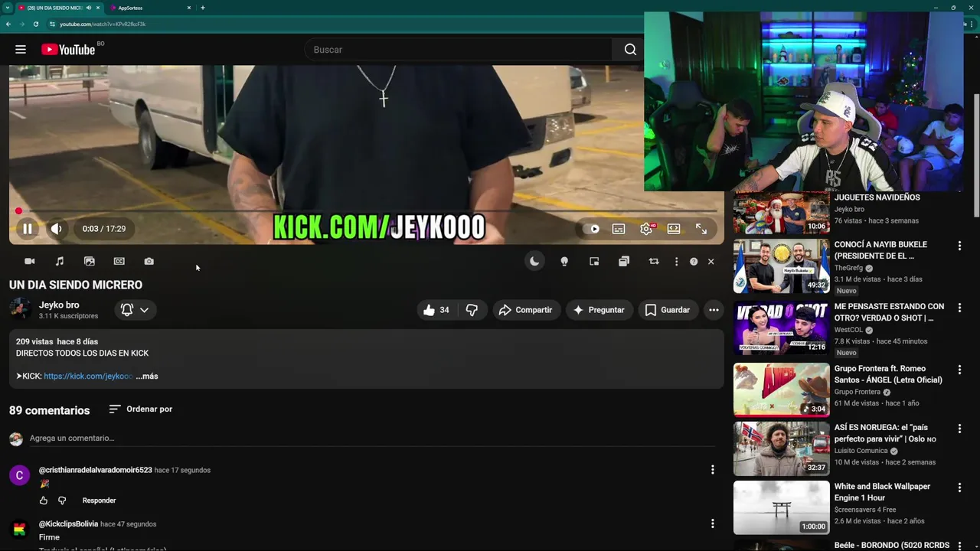Viewport: 980px width, 551px height.
Task: Open options for ASÍ ES NORUEGA video
Action: (x=959, y=429)
